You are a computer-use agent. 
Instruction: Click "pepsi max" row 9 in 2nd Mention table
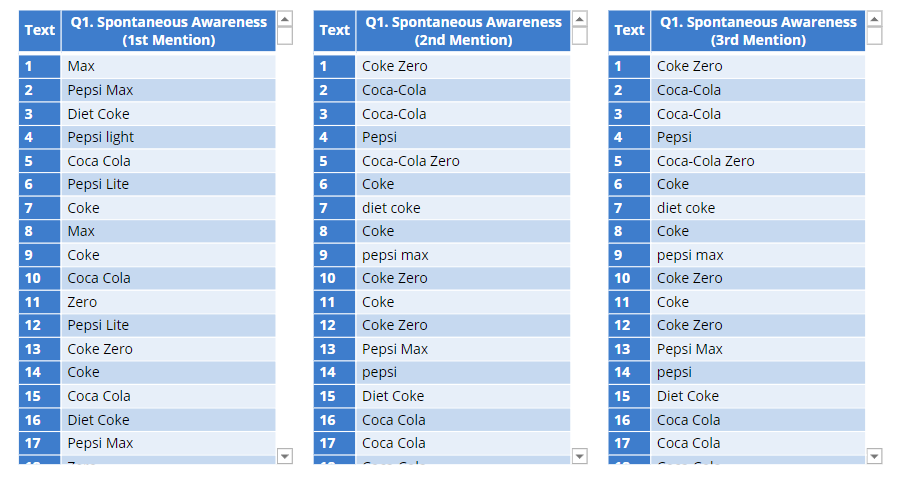coord(395,255)
